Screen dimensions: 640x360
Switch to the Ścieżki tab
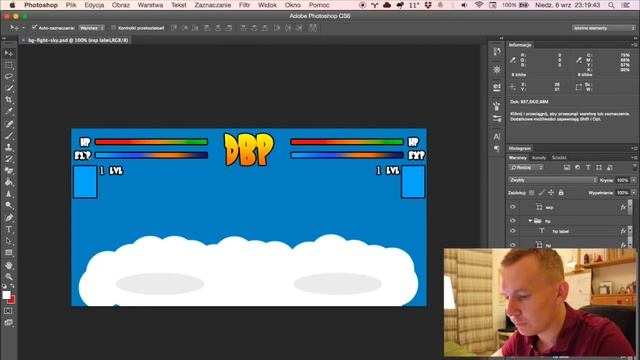point(559,158)
